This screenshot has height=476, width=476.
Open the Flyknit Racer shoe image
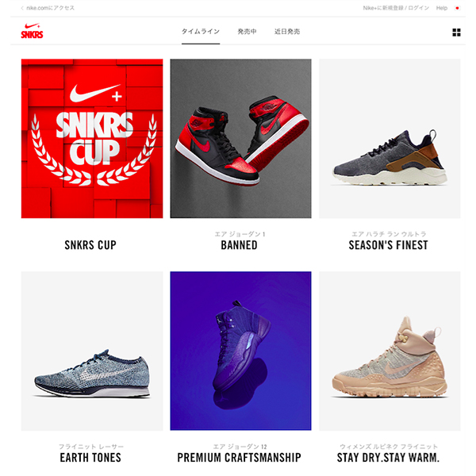(x=92, y=351)
